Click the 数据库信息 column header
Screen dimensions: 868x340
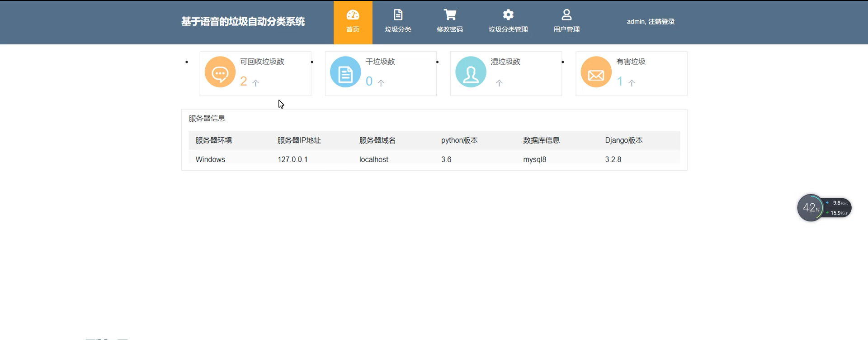(542, 140)
